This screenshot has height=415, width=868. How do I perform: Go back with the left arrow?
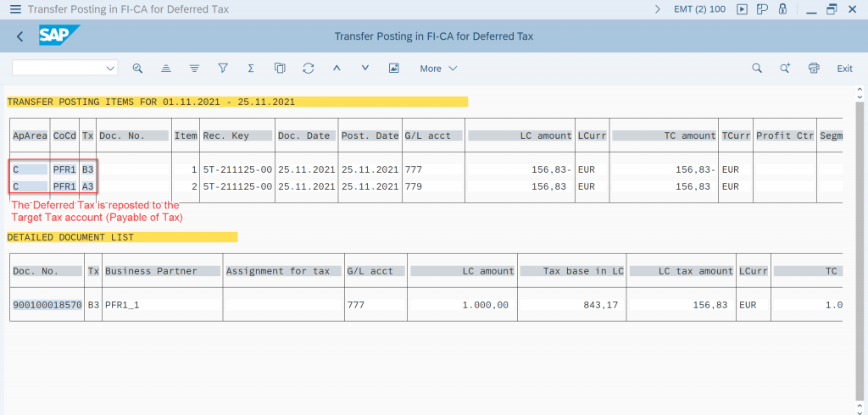click(x=20, y=36)
